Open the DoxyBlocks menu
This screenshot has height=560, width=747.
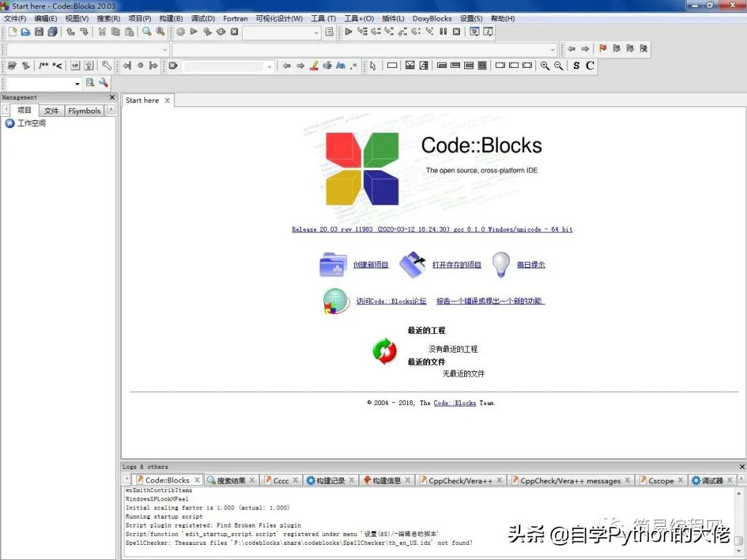[432, 19]
